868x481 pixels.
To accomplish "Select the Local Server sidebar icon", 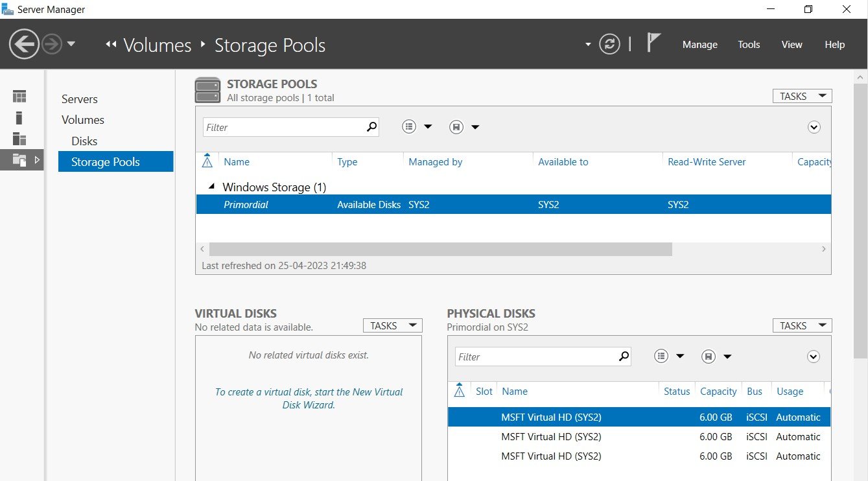I will 19,117.
